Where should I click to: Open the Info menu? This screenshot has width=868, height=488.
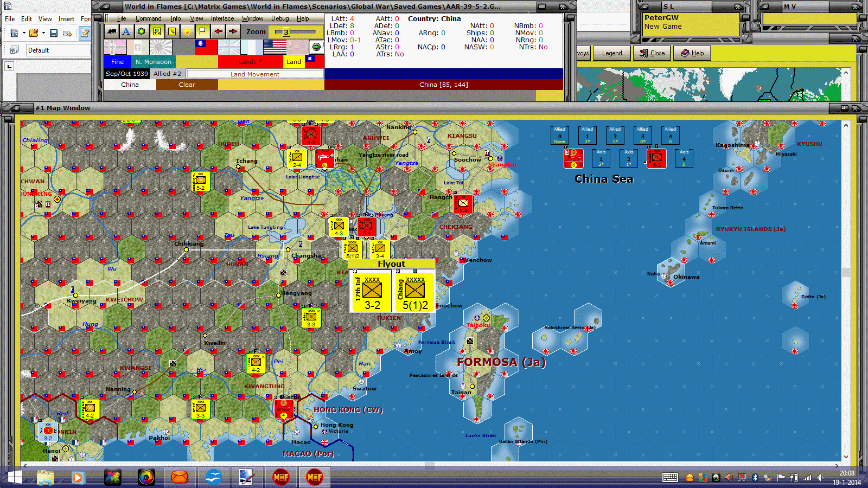point(176,18)
